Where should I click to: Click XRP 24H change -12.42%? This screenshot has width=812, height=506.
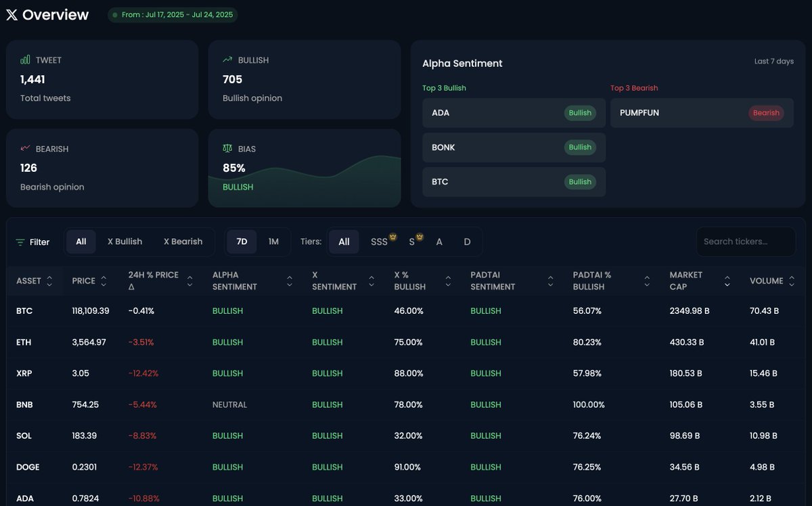pos(143,373)
